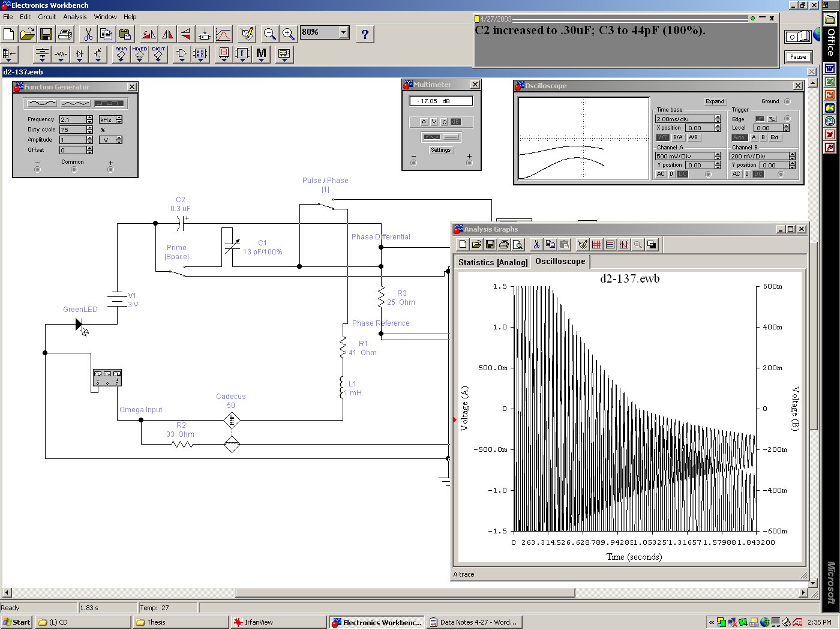This screenshot has height=630, width=840.
Task: Open the Sources parts bin
Action: coord(41,55)
